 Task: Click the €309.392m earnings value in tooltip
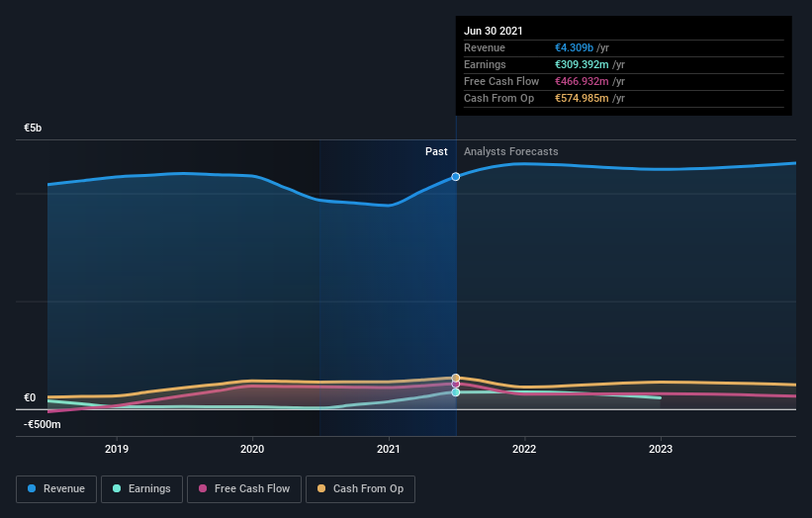click(x=582, y=64)
